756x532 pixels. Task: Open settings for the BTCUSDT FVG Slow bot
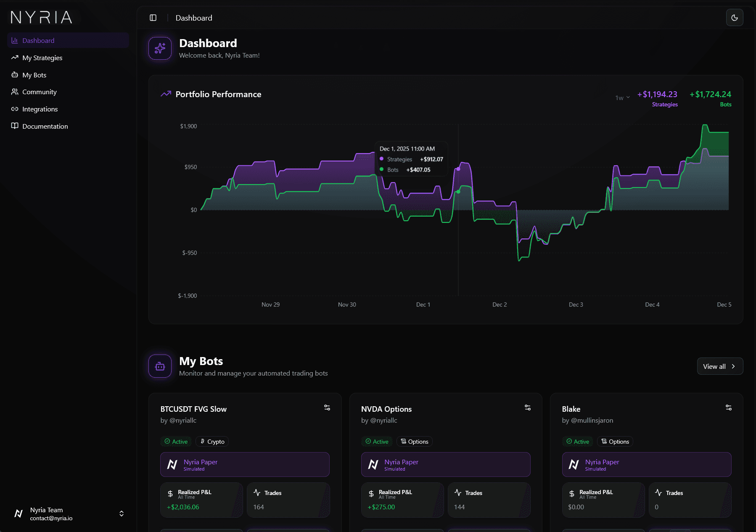[x=327, y=407]
